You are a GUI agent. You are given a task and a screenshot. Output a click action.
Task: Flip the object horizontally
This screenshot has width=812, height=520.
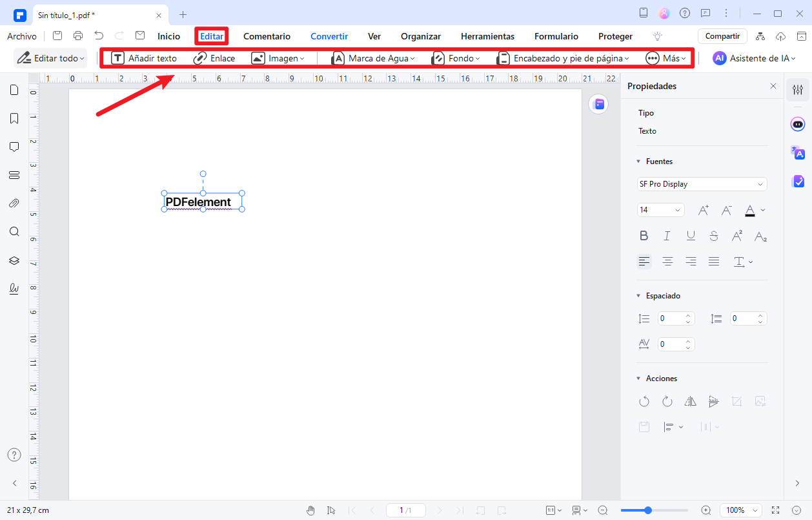click(x=691, y=401)
